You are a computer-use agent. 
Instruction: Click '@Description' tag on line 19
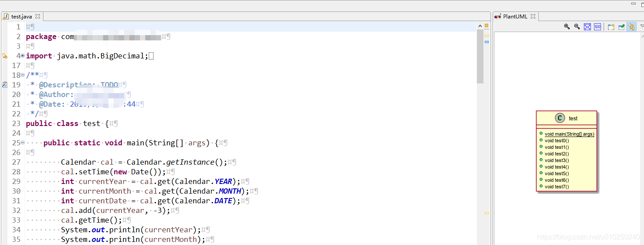pos(65,85)
